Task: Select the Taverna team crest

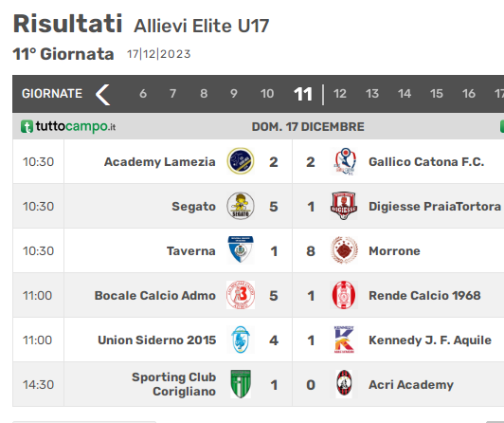Action: pyautogui.click(x=241, y=250)
